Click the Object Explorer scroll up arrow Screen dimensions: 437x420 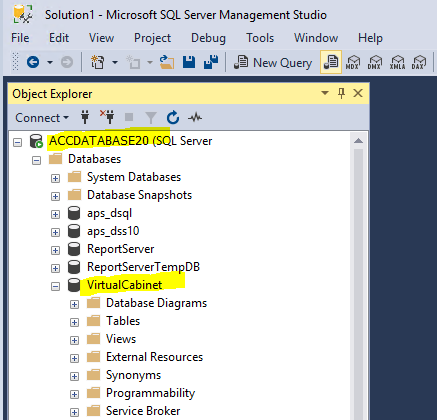tap(358, 140)
